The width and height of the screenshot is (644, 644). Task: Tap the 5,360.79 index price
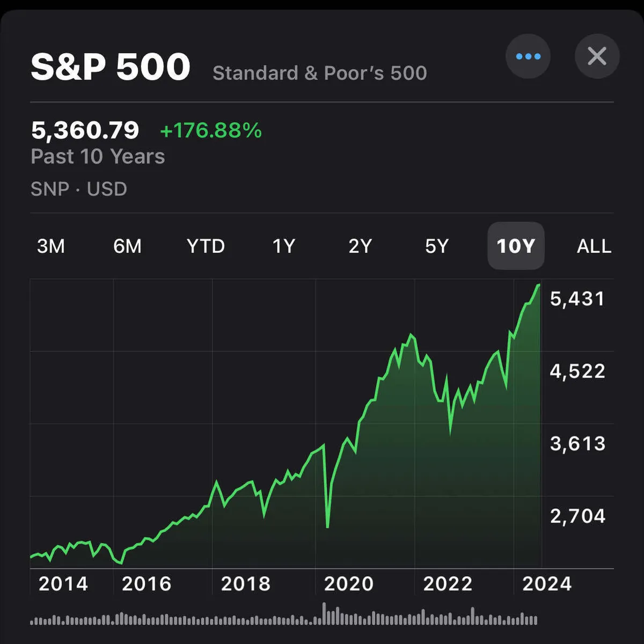pos(85,130)
